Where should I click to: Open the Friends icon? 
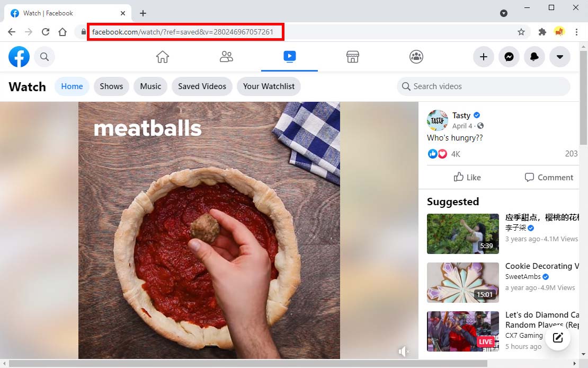tap(226, 57)
